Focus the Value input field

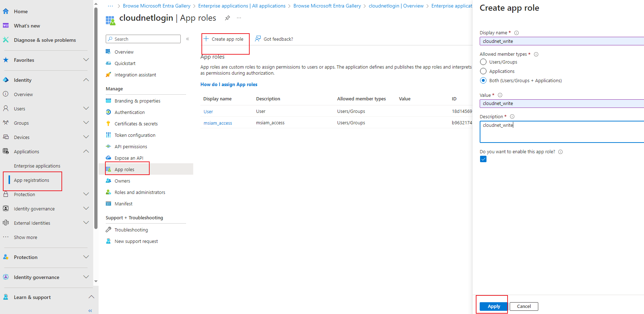tap(562, 104)
